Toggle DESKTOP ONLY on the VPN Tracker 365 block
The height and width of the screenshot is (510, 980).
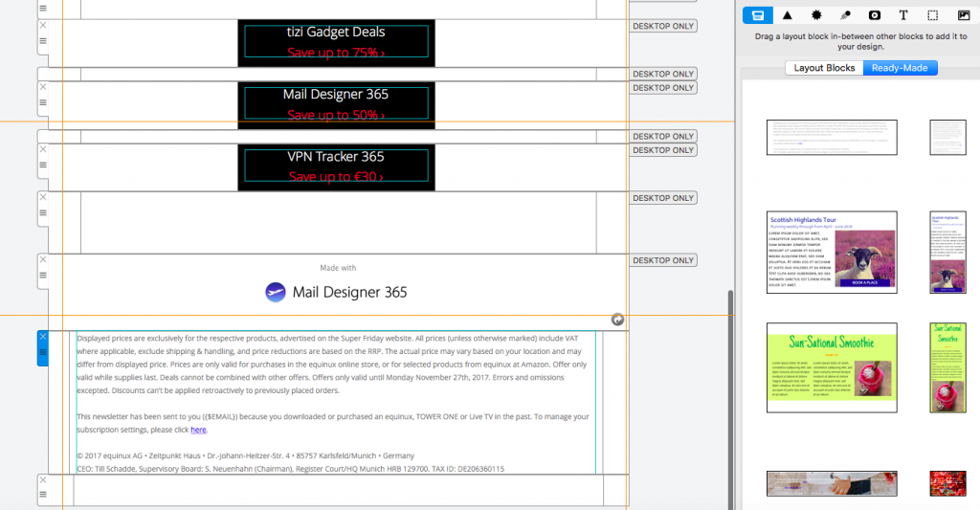coord(663,150)
